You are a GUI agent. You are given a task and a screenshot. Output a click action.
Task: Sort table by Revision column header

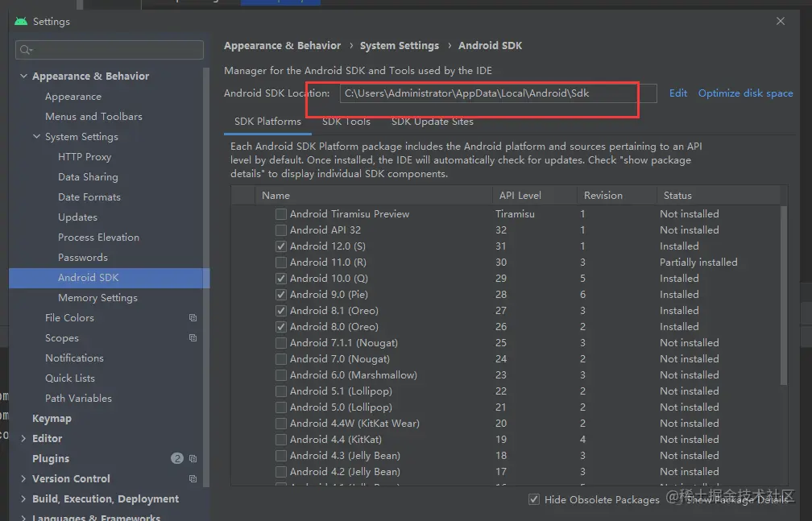click(x=617, y=195)
